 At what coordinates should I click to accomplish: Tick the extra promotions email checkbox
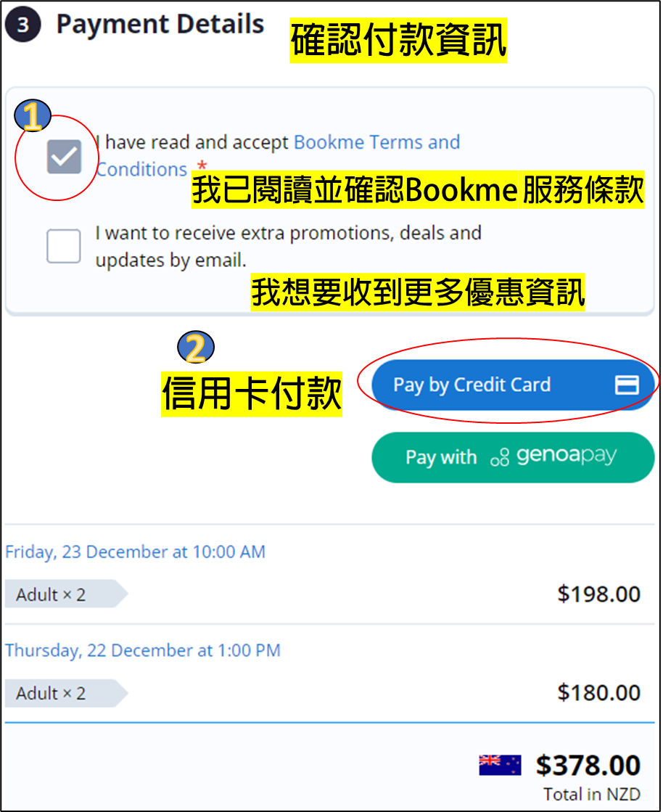coord(64,246)
